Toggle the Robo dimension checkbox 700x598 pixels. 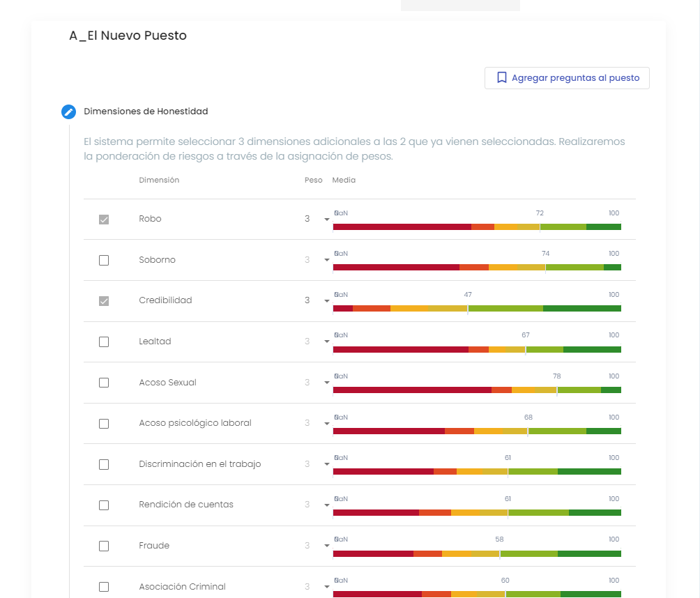point(104,220)
